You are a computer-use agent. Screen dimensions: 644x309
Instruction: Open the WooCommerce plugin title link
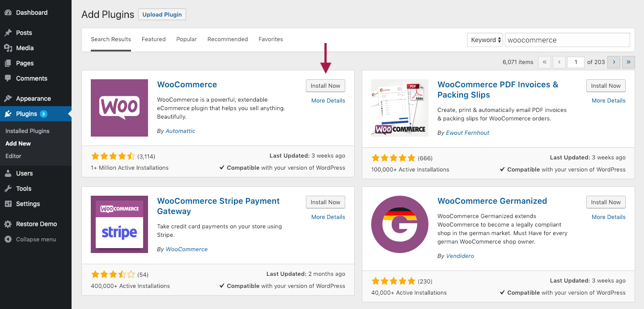187,85
